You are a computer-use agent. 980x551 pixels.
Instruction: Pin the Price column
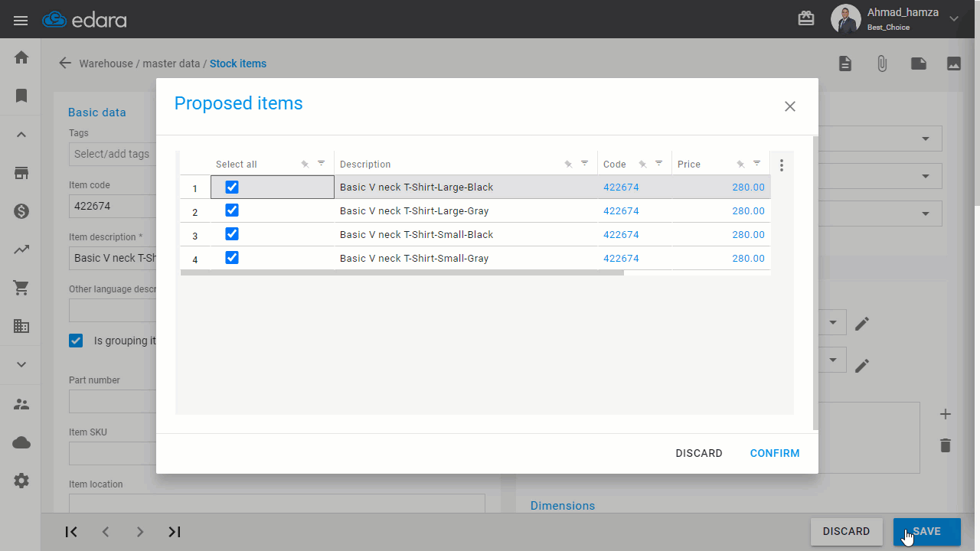click(x=740, y=164)
